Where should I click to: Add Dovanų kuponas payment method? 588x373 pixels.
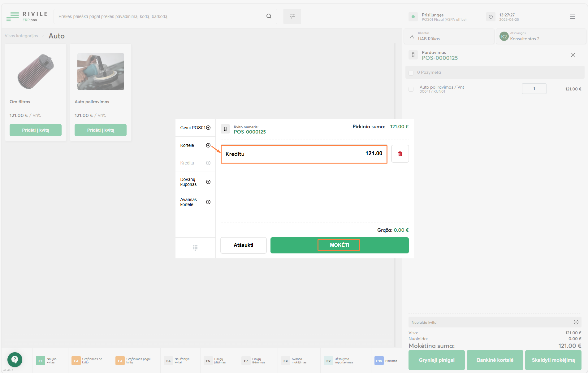coord(208,182)
